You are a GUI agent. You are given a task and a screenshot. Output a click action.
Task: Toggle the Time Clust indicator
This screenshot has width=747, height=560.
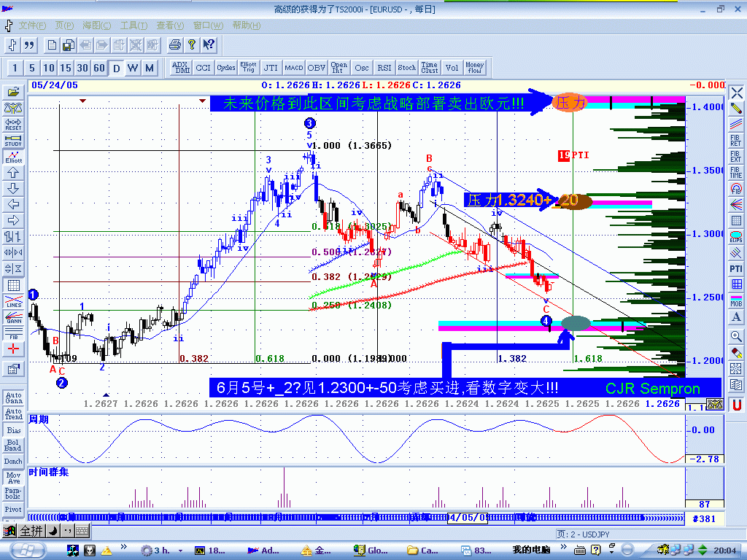(x=429, y=68)
